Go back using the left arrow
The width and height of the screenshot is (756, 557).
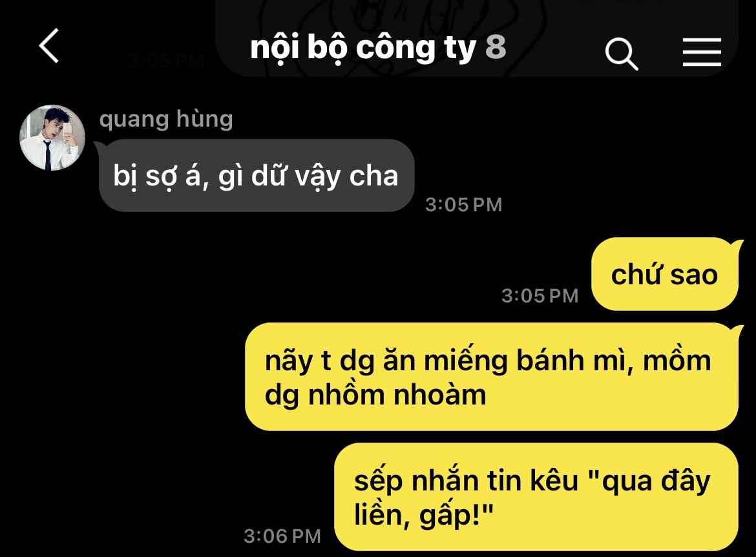click(48, 46)
